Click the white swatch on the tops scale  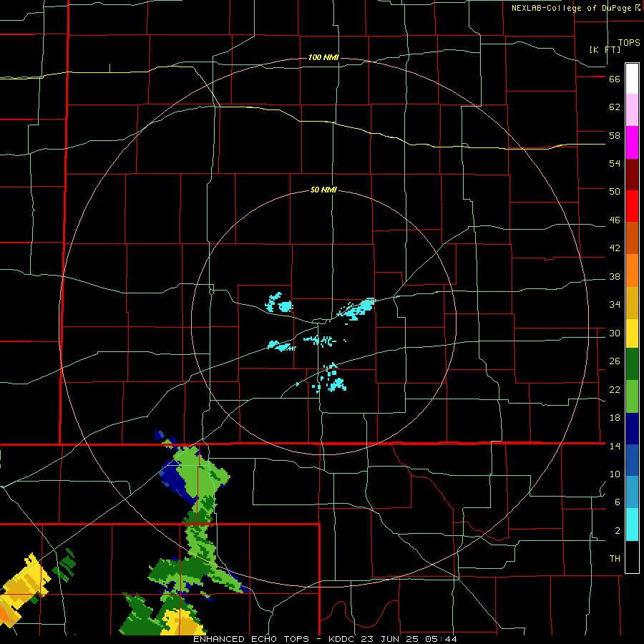[x=632, y=79]
